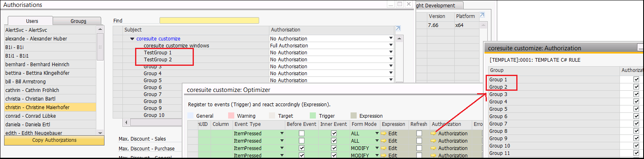Uncheck Group 6 authorization checkbox
Screen dimensions: 644x159
coord(636,116)
